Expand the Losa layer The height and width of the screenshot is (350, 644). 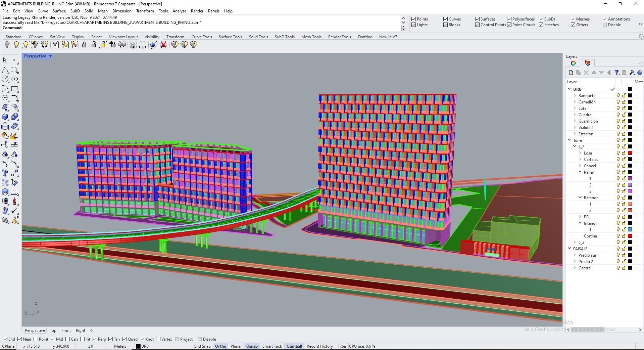pyautogui.click(x=580, y=153)
